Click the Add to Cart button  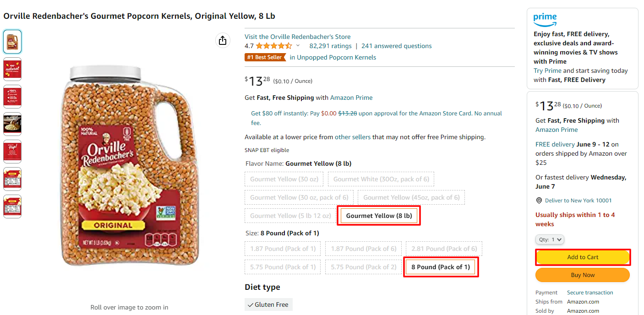tap(582, 257)
